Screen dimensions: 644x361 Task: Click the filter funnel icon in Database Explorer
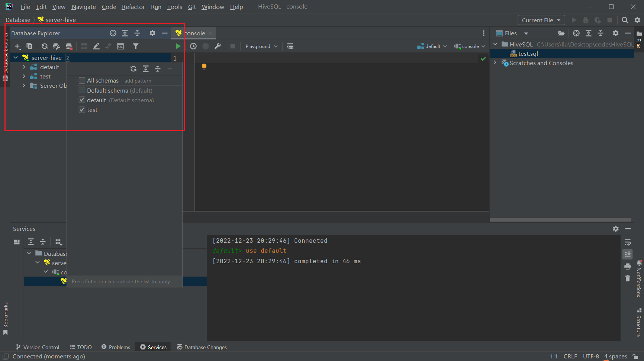click(x=136, y=46)
